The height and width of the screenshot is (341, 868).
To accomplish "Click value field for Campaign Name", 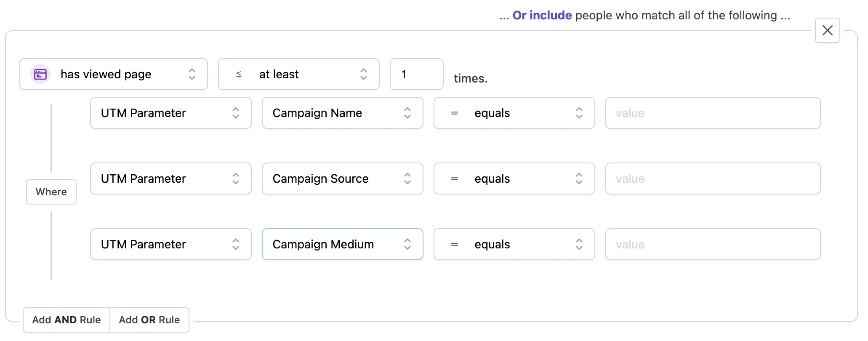I will pyautogui.click(x=713, y=113).
